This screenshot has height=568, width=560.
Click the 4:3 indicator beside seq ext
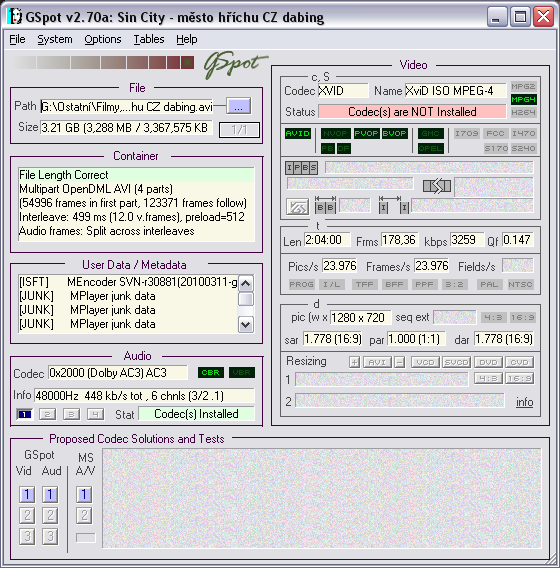[493, 317]
